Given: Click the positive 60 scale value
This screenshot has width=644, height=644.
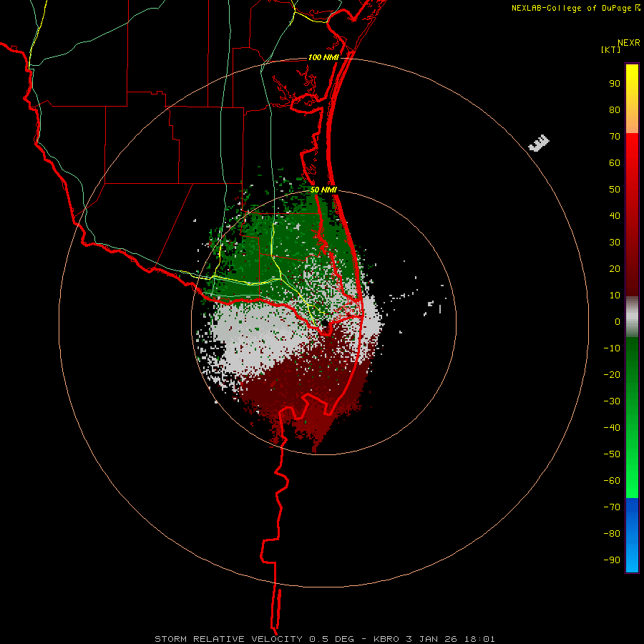Looking at the screenshot, I should pyautogui.click(x=615, y=162).
